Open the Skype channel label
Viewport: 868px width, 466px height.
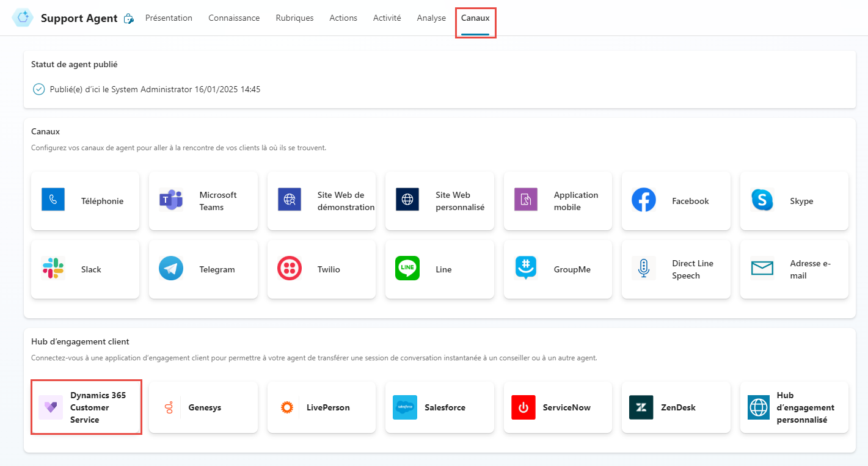click(801, 201)
